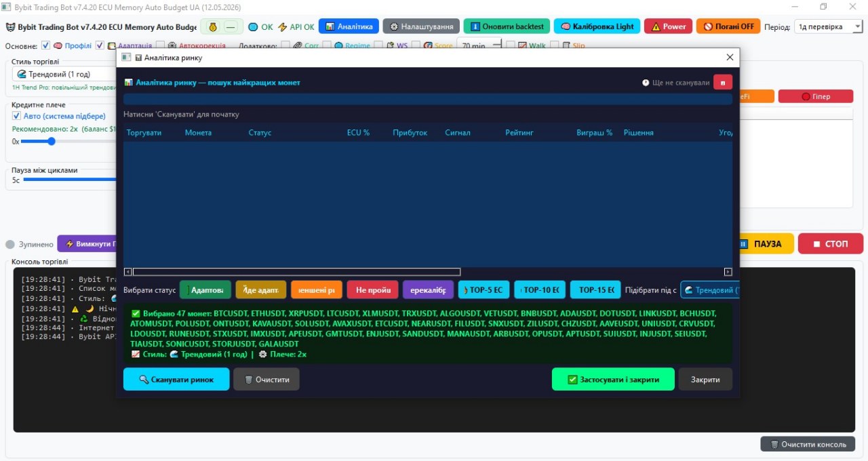Click the Вимкнути purple button
The height and width of the screenshot is (461, 868).
[x=87, y=243]
